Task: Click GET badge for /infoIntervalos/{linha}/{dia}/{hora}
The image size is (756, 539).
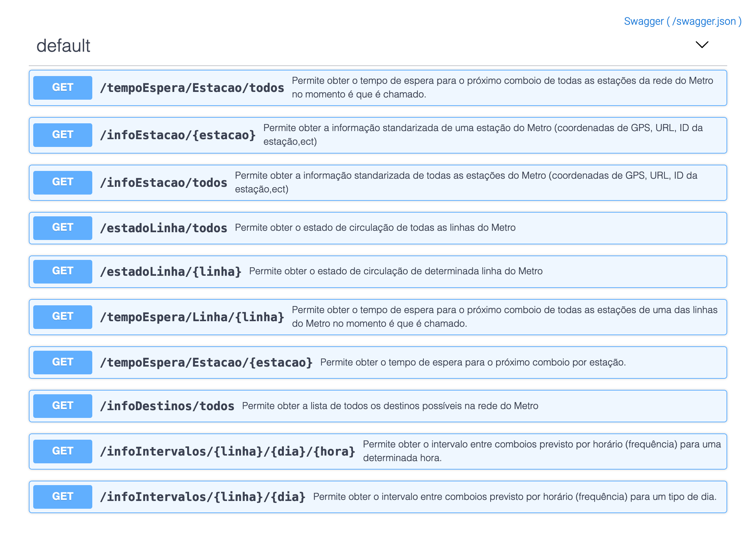Action: point(63,452)
